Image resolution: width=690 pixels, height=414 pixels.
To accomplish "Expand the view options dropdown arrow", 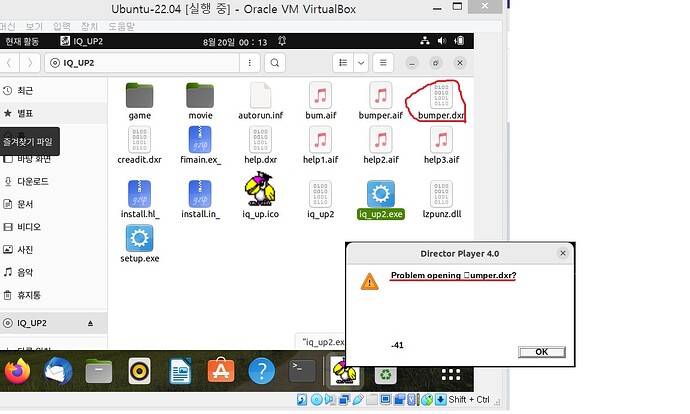I will click(x=361, y=63).
